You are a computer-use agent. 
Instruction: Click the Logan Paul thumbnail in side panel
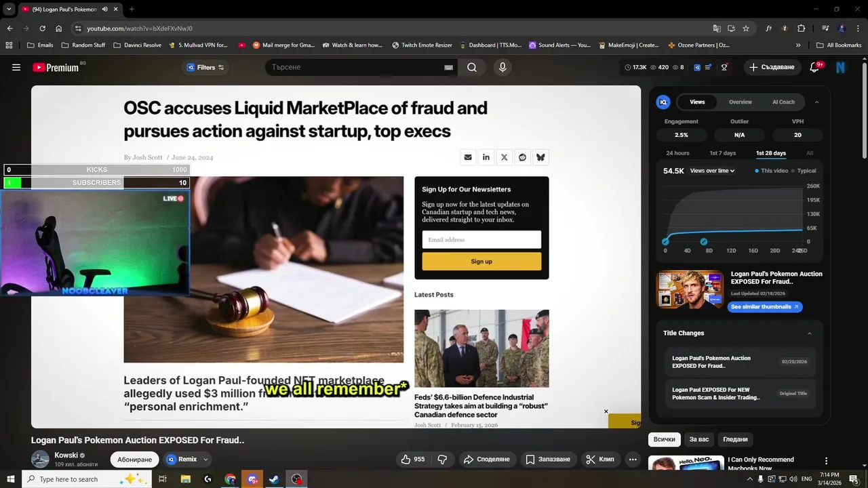coord(690,289)
